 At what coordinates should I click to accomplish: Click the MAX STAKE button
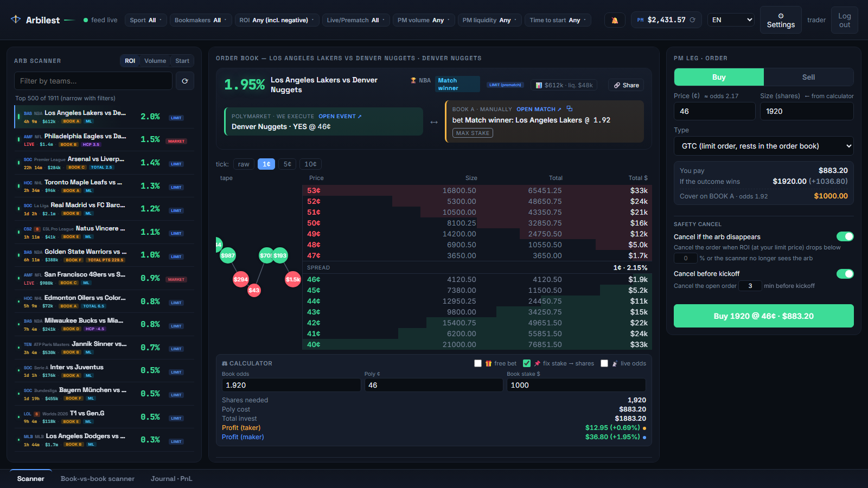(x=473, y=133)
